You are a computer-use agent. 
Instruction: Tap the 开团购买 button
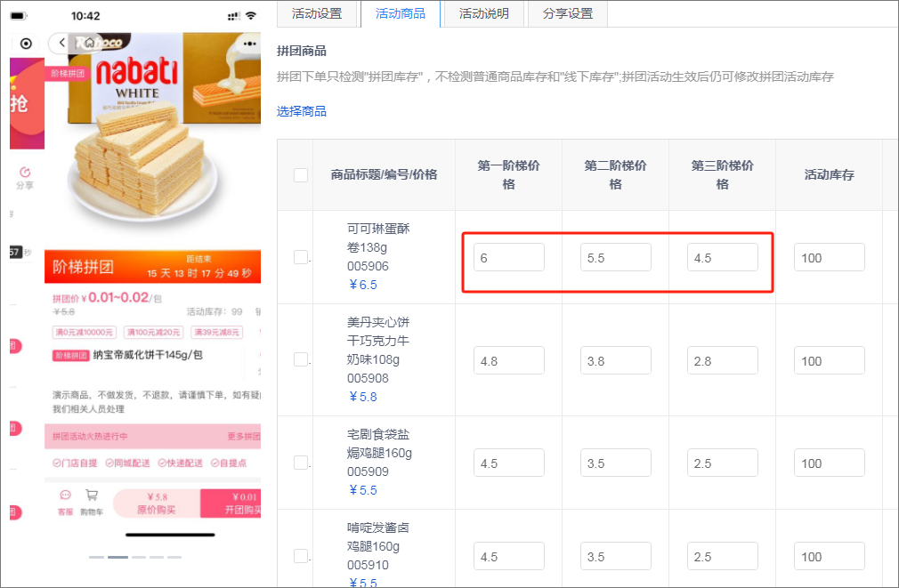click(231, 503)
